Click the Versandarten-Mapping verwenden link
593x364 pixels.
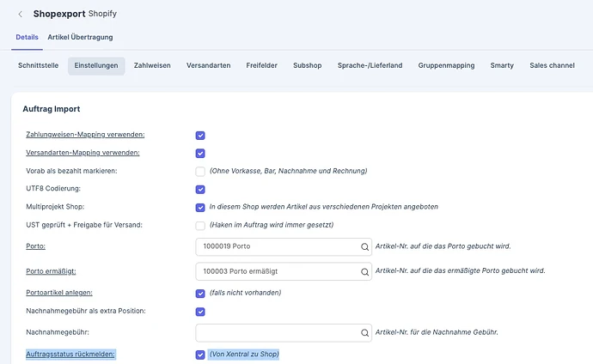pos(83,153)
